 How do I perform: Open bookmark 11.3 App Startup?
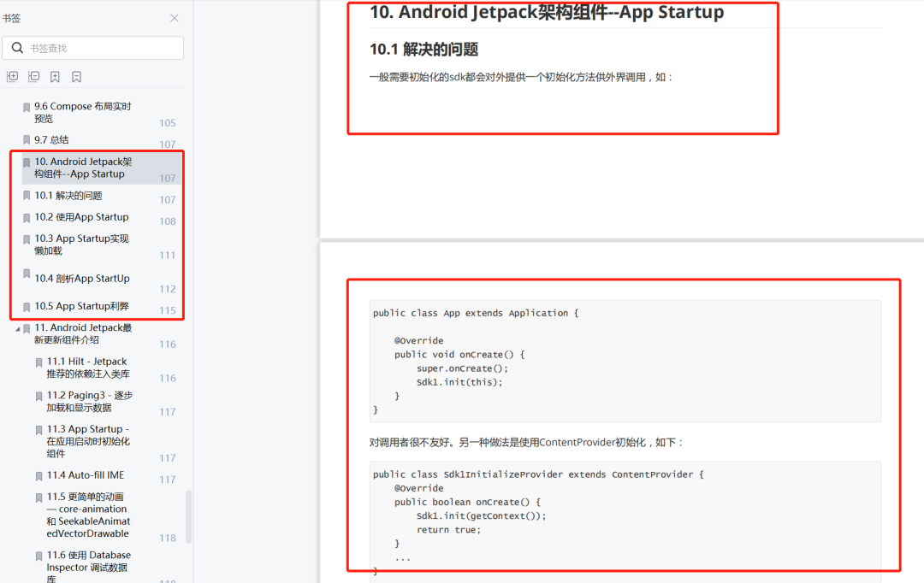click(88, 441)
